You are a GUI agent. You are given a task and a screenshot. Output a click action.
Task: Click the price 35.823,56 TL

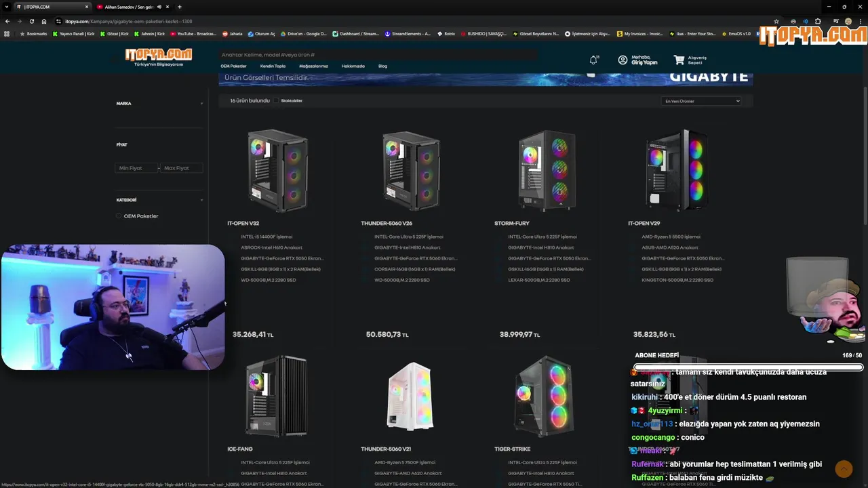point(654,335)
